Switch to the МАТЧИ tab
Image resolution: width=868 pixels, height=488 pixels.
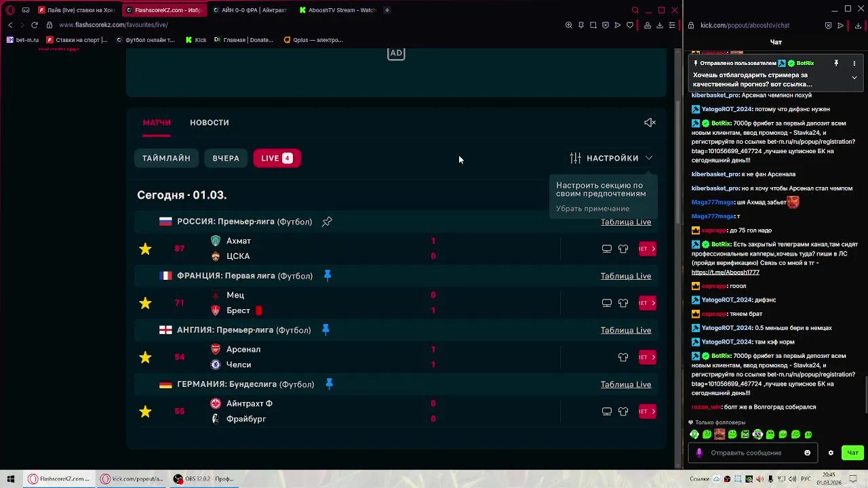click(157, 123)
